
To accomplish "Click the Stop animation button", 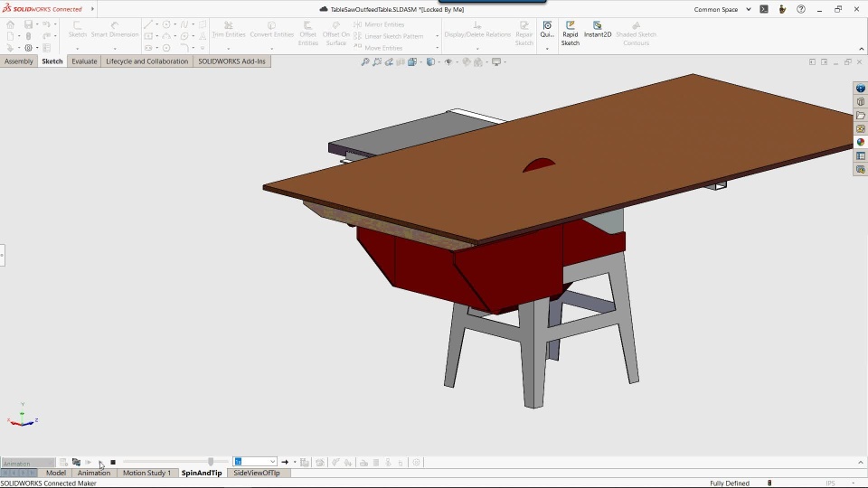I will point(113,462).
